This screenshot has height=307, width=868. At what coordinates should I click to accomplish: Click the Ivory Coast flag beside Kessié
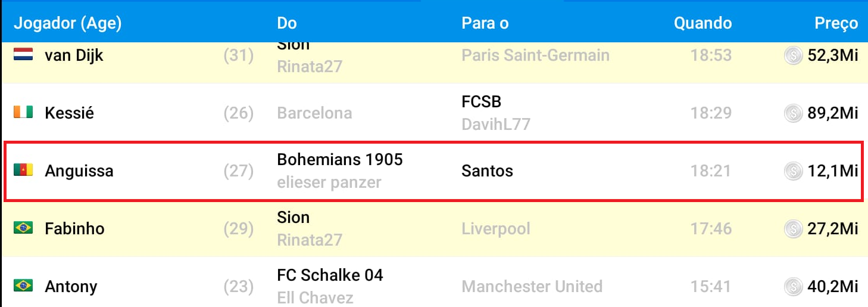click(x=23, y=113)
